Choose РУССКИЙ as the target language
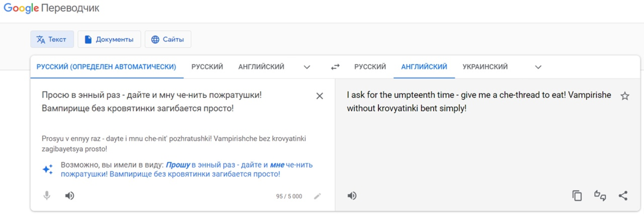The width and height of the screenshot is (644, 214). click(370, 67)
